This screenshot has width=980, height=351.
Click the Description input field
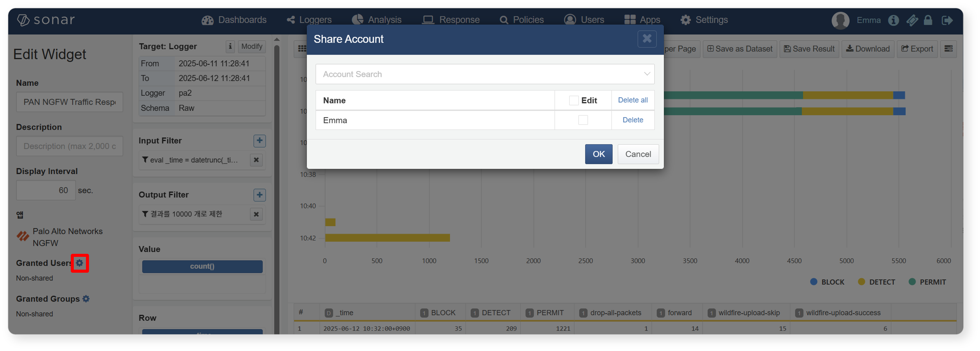click(70, 146)
